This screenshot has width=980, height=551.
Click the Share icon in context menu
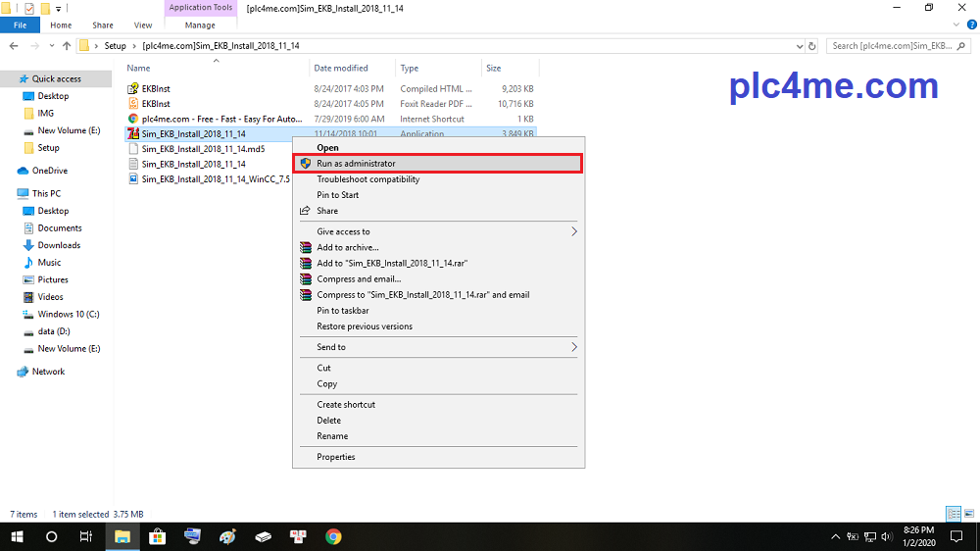click(x=306, y=211)
